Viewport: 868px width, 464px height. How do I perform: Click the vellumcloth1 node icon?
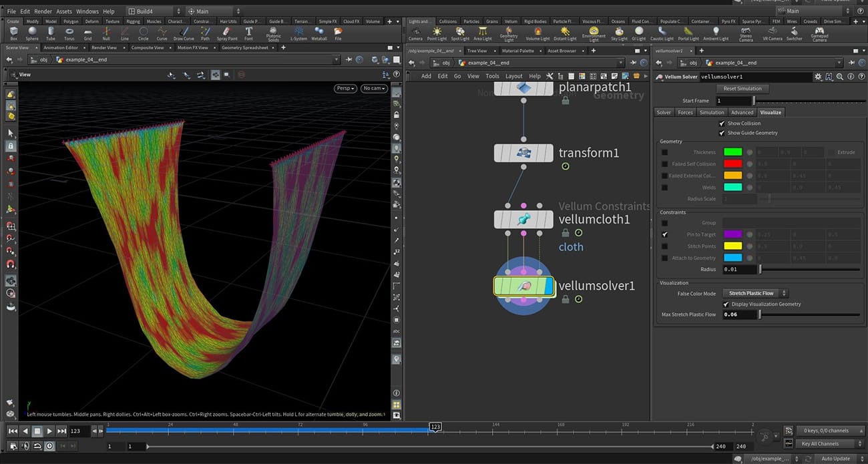[523, 220]
